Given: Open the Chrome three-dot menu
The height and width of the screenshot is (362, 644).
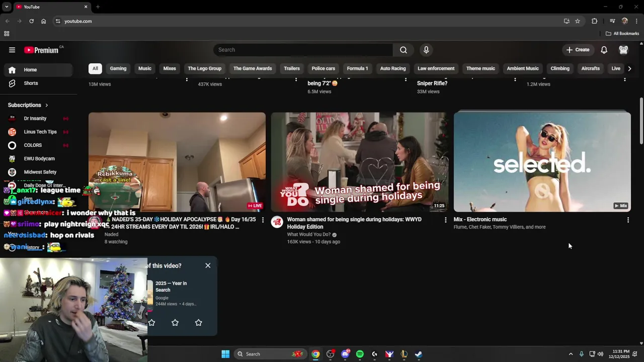Looking at the screenshot, I should pos(636,21).
